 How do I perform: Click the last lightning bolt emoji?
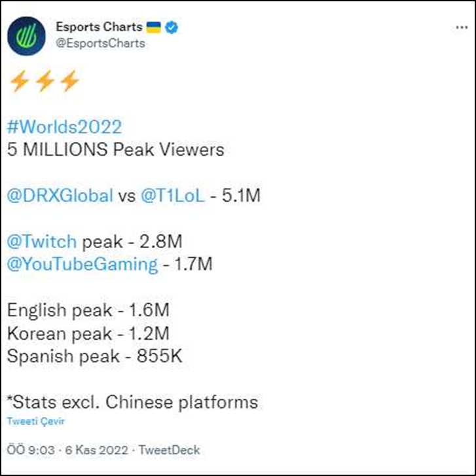tap(68, 81)
